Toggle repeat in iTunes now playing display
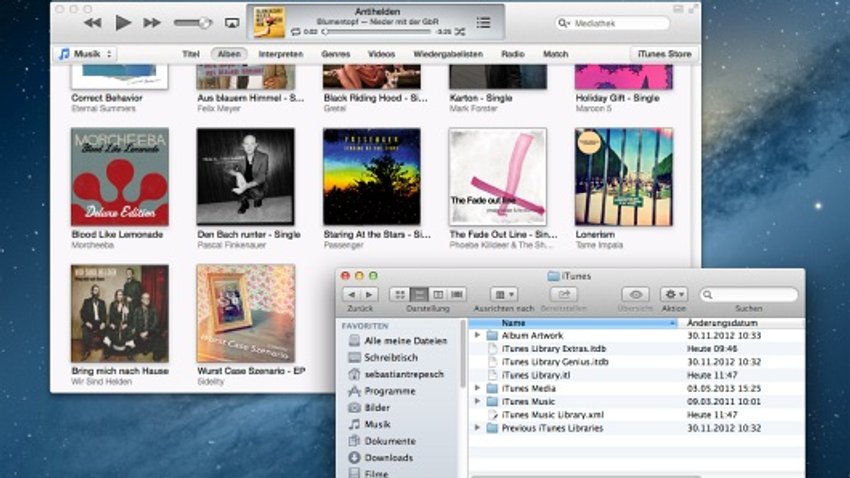The height and width of the screenshot is (478, 850). (x=295, y=32)
